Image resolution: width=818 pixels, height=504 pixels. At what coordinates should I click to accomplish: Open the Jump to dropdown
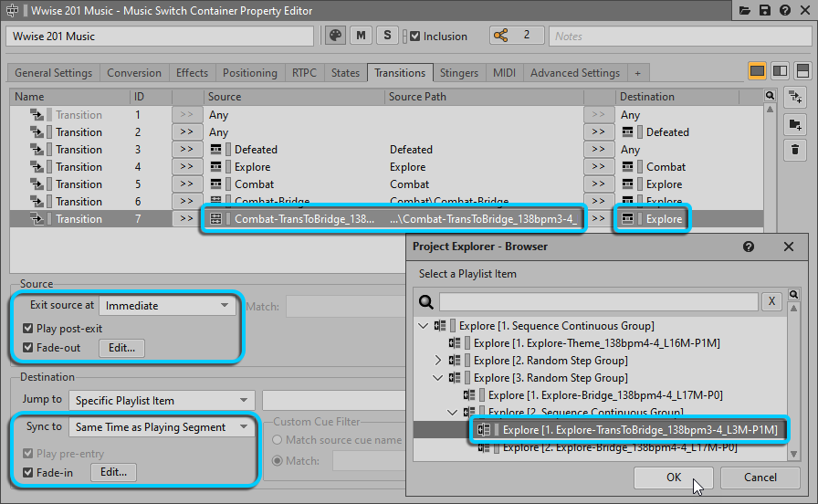pyautogui.click(x=162, y=400)
